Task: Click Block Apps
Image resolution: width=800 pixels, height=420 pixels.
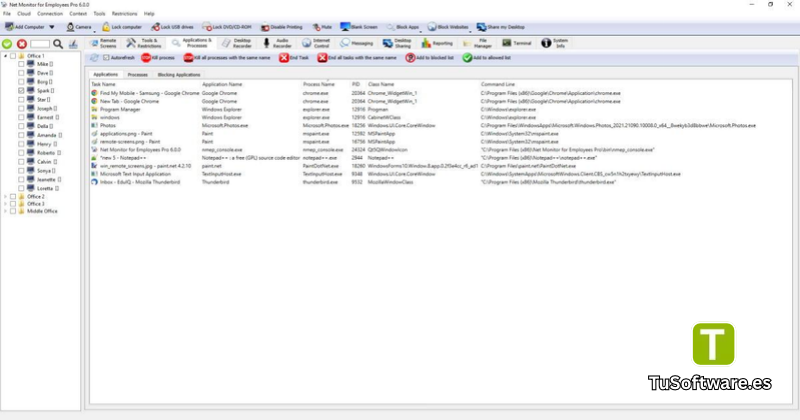Action: click(x=403, y=27)
